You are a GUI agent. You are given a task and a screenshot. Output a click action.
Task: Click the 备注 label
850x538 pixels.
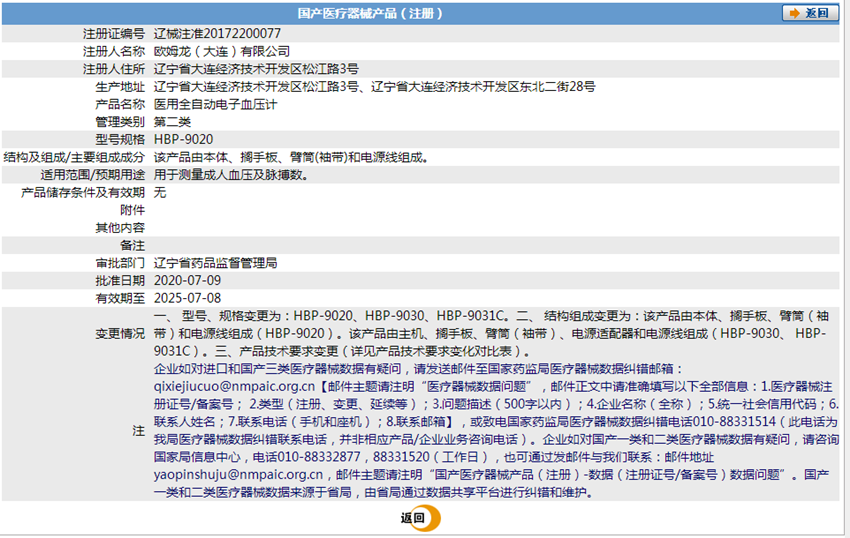point(132,245)
